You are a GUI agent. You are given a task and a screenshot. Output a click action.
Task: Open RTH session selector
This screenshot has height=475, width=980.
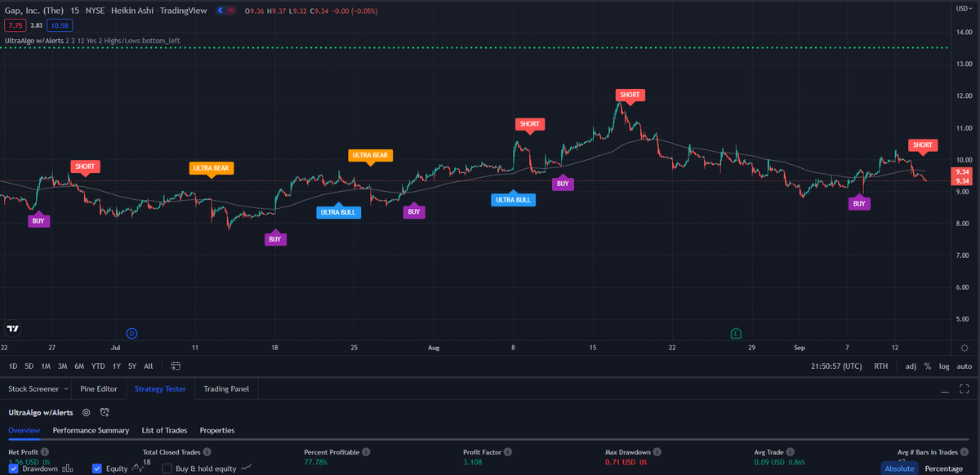(881, 366)
